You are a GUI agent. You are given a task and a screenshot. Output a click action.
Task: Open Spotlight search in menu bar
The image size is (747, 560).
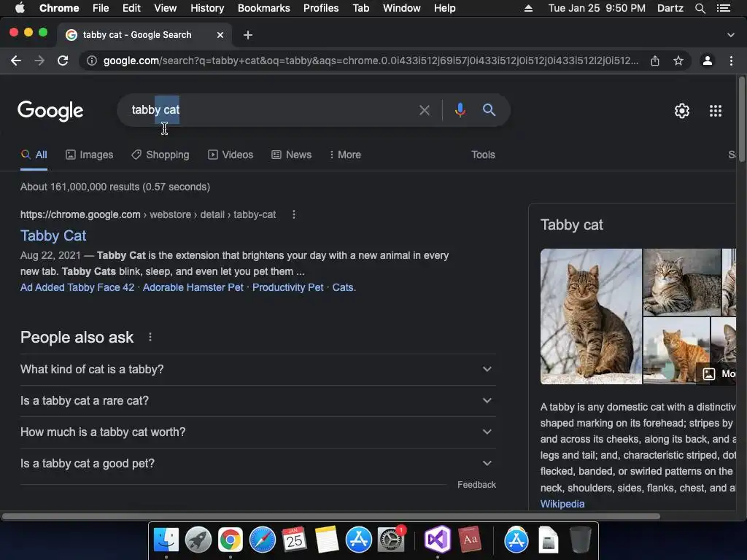point(700,8)
